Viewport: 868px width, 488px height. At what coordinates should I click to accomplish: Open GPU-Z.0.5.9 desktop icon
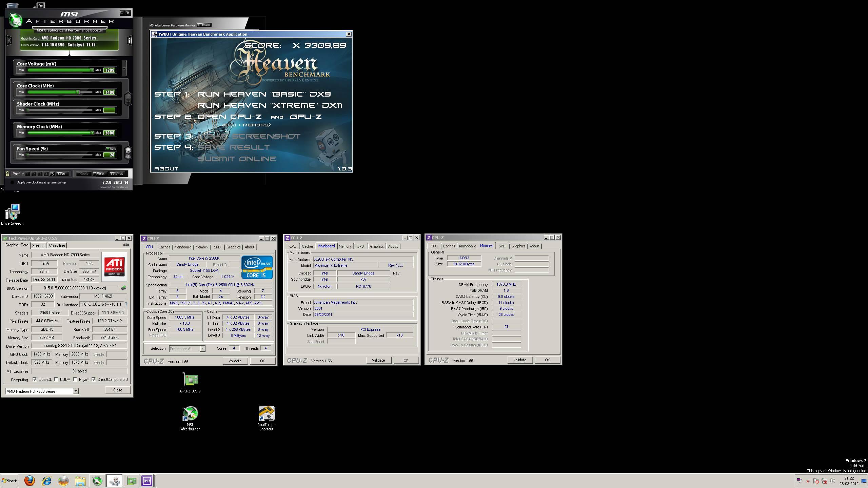coord(190,383)
